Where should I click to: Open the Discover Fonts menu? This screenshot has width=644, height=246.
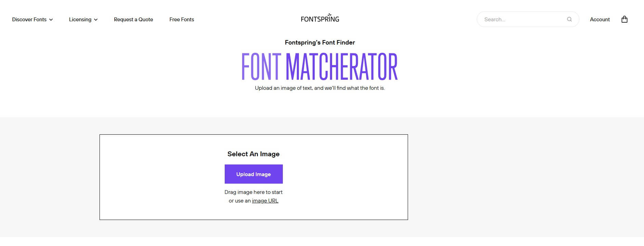point(32,20)
